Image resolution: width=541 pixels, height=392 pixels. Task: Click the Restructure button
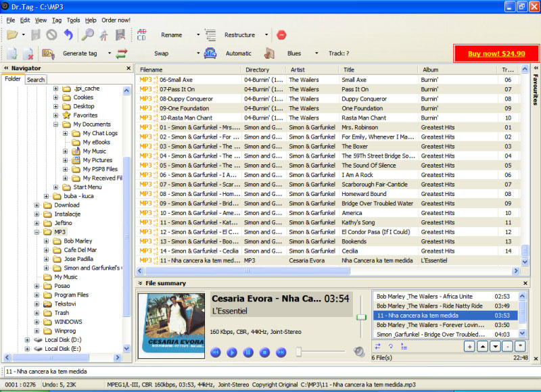point(240,35)
